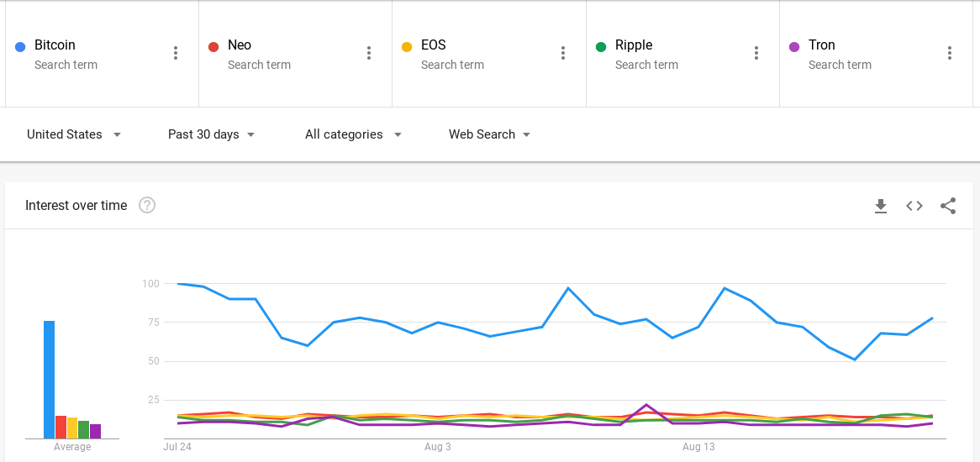
Task: Click the blue Bitcoin average bar
Action: click(x=50, y=380)
